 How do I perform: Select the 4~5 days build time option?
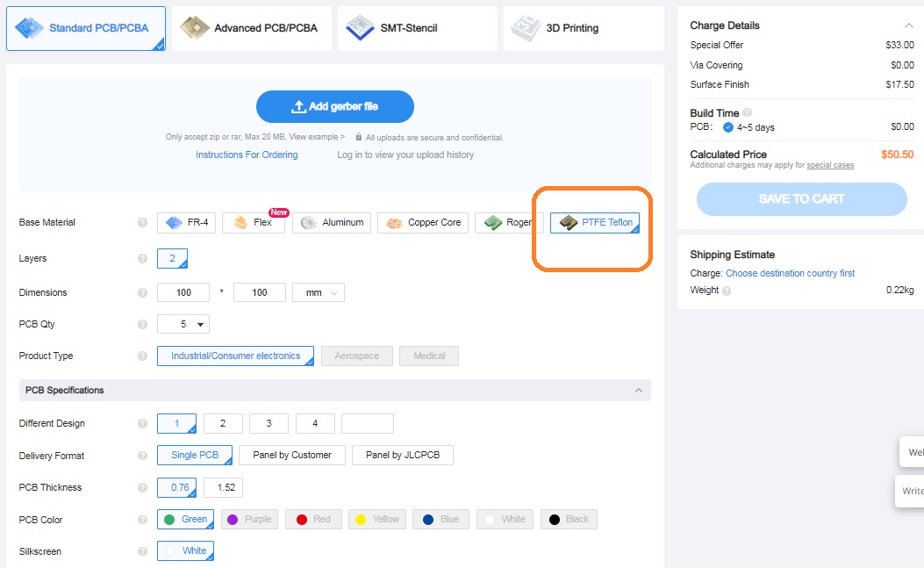pyautogui.click(x=728, y=127)
